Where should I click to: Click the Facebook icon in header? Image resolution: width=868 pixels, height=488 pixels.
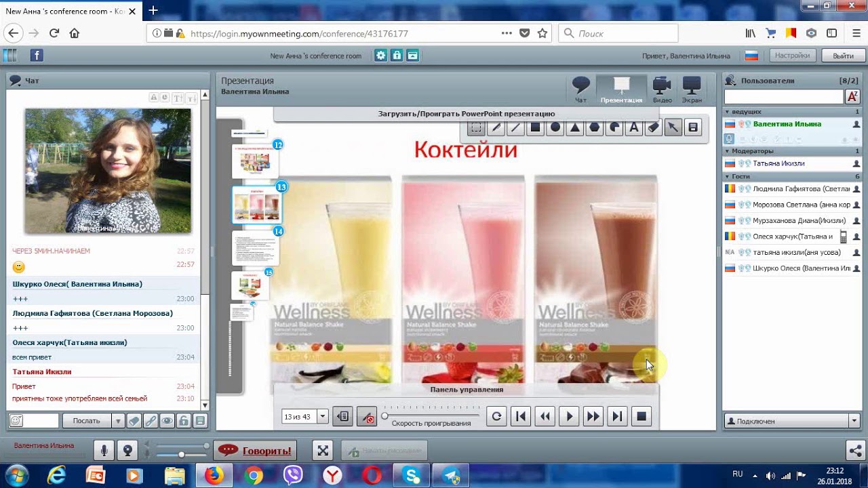(37, 56)
